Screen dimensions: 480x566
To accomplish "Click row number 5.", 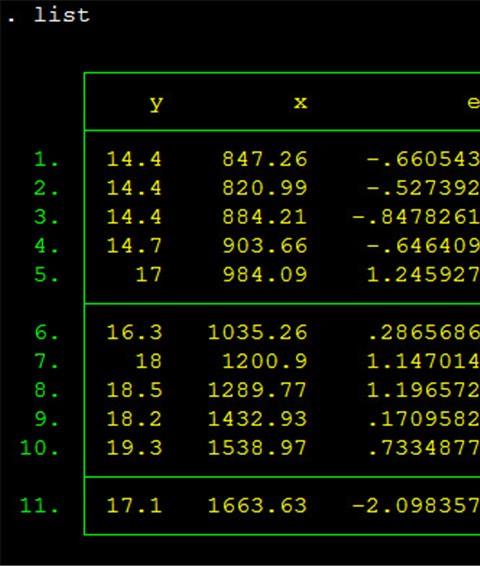I will point(46,275).
